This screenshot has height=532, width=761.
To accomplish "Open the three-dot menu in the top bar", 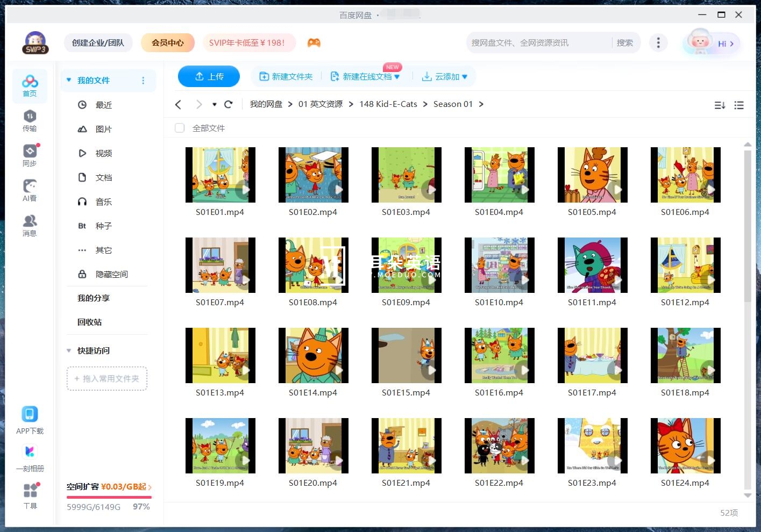I will [658, 42].
